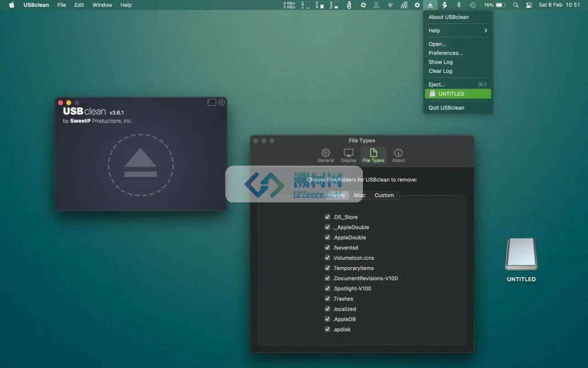Screen dimensions: 588x368
Task: Expand the Help submenu arrow in dropdown
Action: (486, 30)
